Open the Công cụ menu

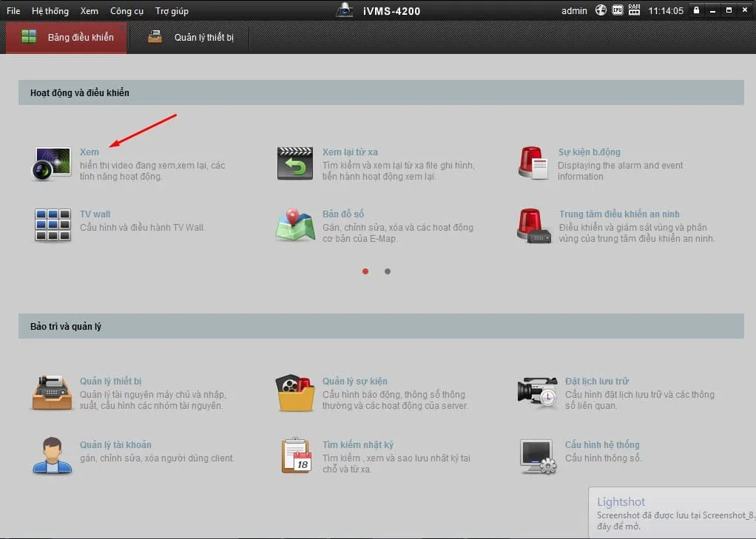[126, 11]
